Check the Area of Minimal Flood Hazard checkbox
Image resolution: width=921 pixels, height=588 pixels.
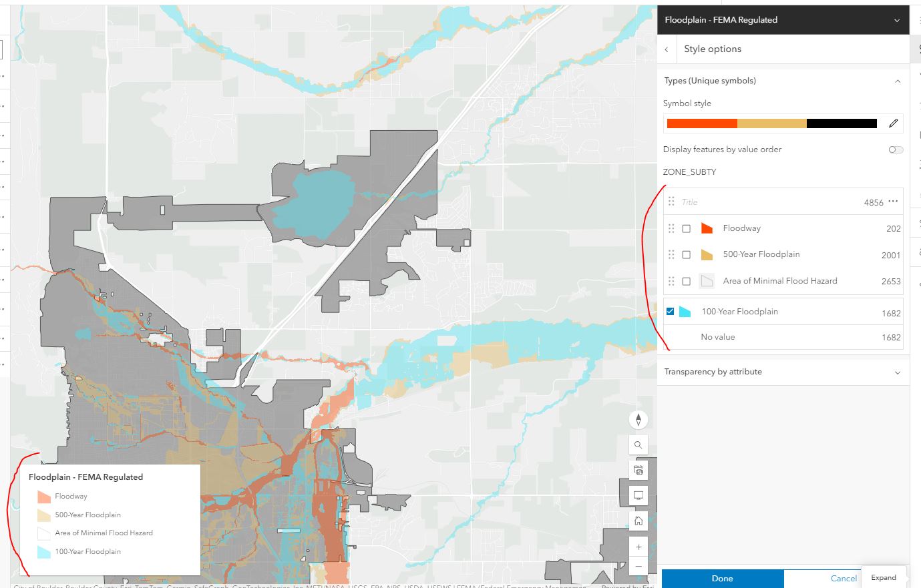(x=688, y=280)
